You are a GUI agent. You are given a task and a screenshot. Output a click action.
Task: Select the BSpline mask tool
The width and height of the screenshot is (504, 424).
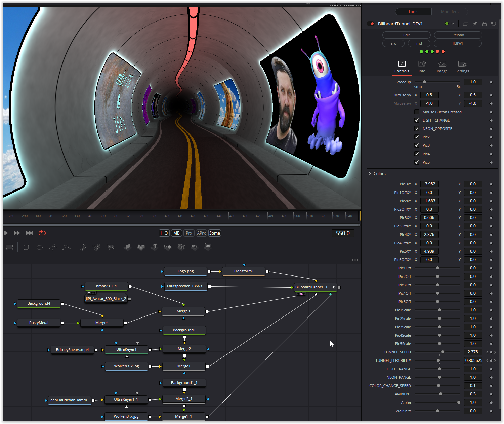67,247
